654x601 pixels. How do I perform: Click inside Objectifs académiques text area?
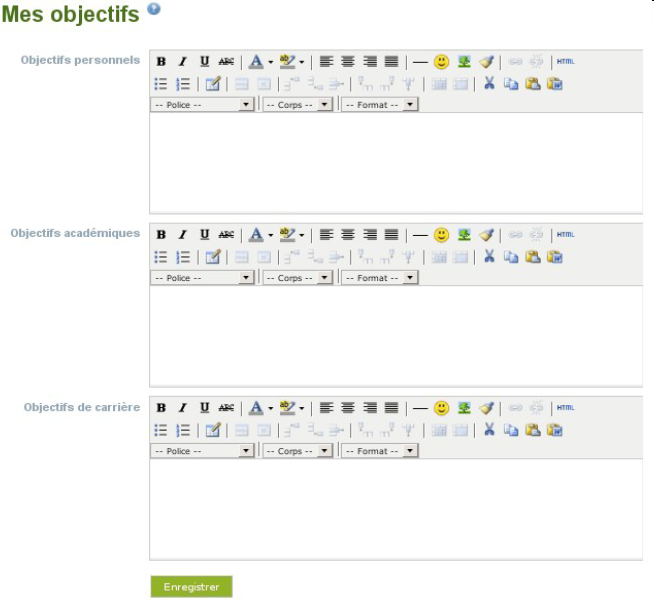[x=396, y=336]
